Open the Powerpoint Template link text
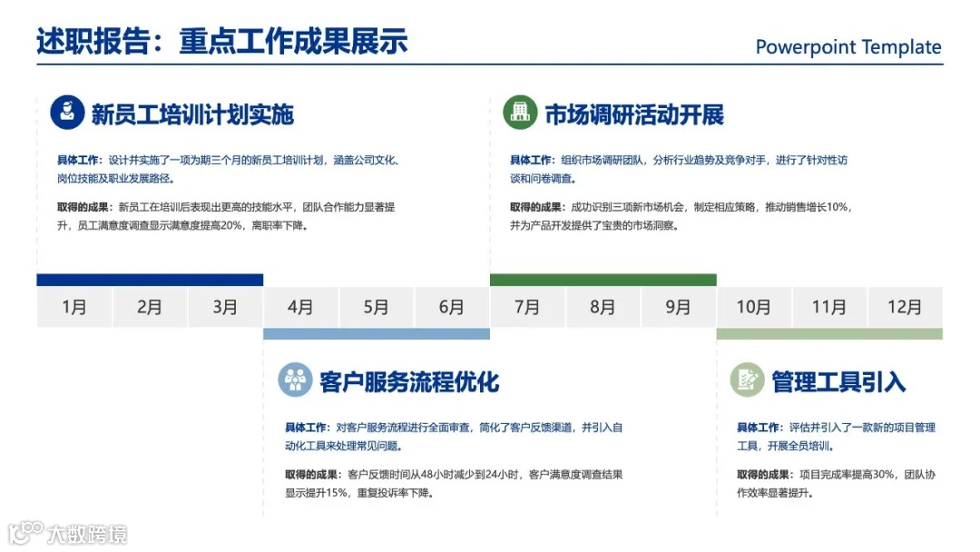 [x=848, y=47]
